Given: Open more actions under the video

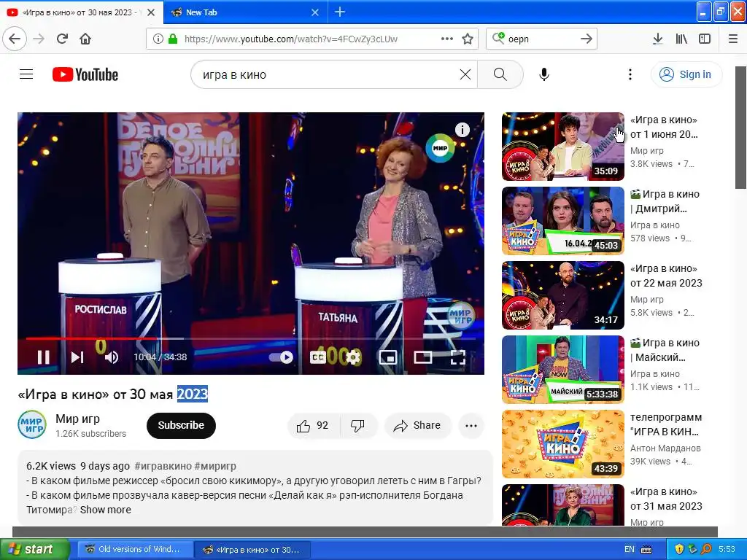Looking at the screenshot, I should (x=471, y=426).
